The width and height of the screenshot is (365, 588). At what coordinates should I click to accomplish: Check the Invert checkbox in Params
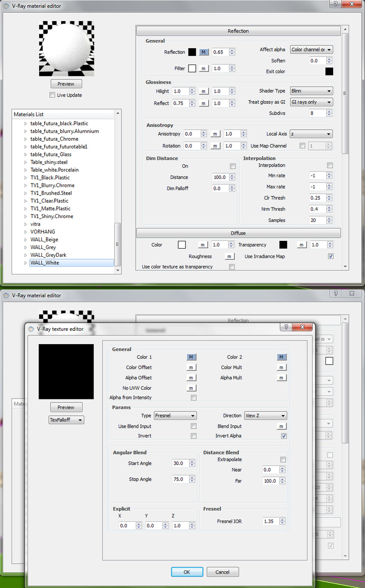(x=194, y=436)
